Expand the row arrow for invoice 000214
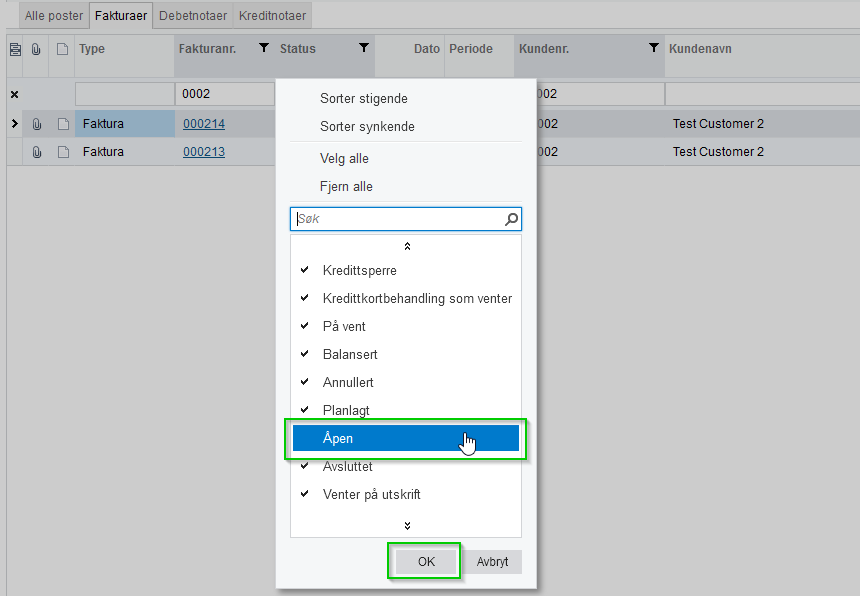 pos(15,124)
